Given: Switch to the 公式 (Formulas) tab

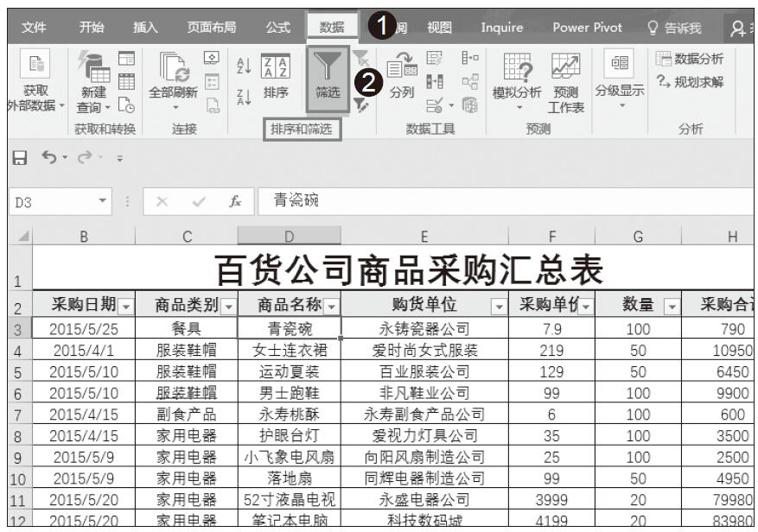Looking at the screenshot, I should coord(277,27).
